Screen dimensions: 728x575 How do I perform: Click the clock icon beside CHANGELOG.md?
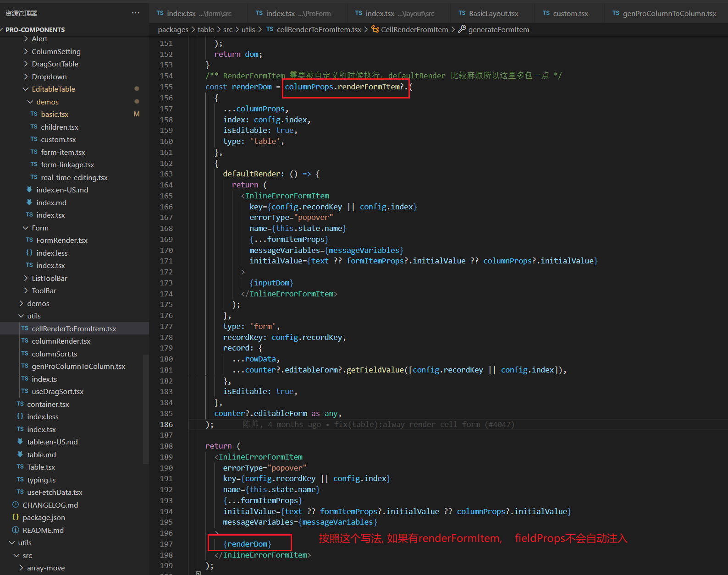pos(16,505)
